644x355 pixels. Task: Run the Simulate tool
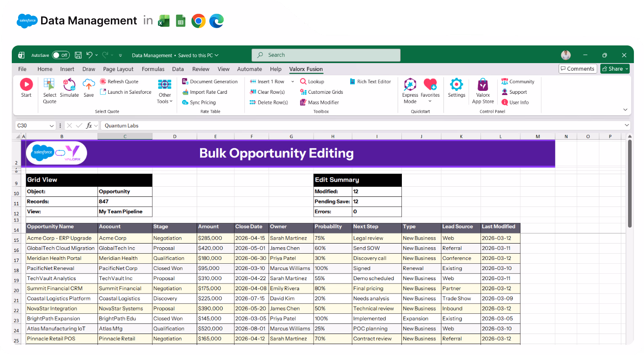(69, 88)
